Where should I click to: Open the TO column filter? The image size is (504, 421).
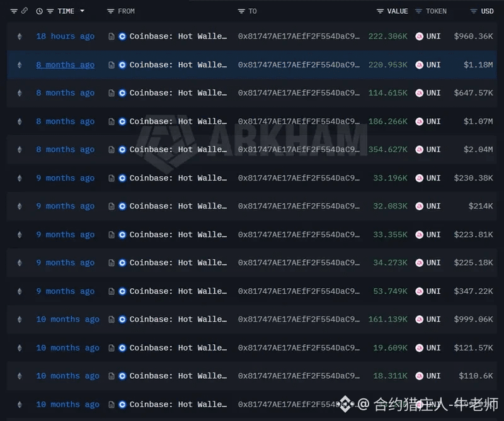point(241,11)
